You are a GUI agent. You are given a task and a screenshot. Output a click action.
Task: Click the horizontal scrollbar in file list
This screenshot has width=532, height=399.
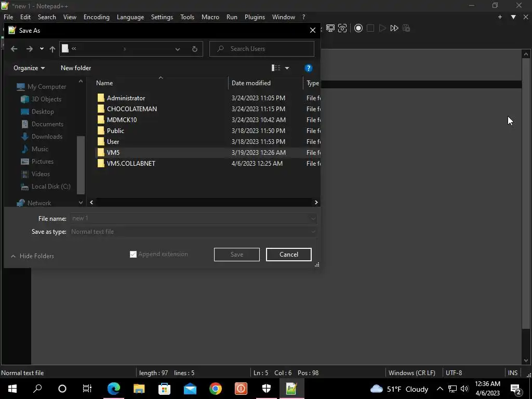(x=204, y=203)
